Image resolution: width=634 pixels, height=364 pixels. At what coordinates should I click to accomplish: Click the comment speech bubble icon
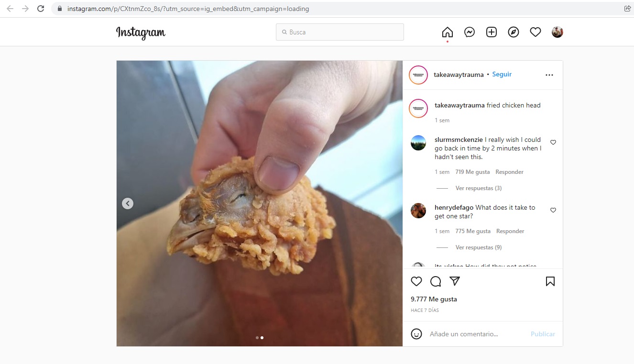point(436,281)
